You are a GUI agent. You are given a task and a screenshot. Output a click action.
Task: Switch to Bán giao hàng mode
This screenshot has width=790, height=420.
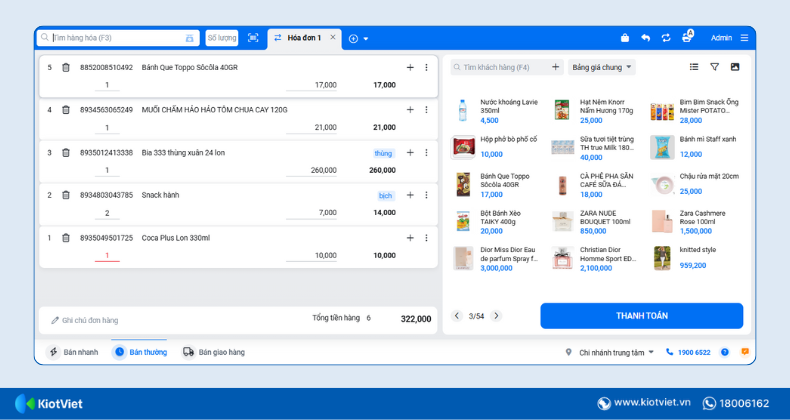213,352
